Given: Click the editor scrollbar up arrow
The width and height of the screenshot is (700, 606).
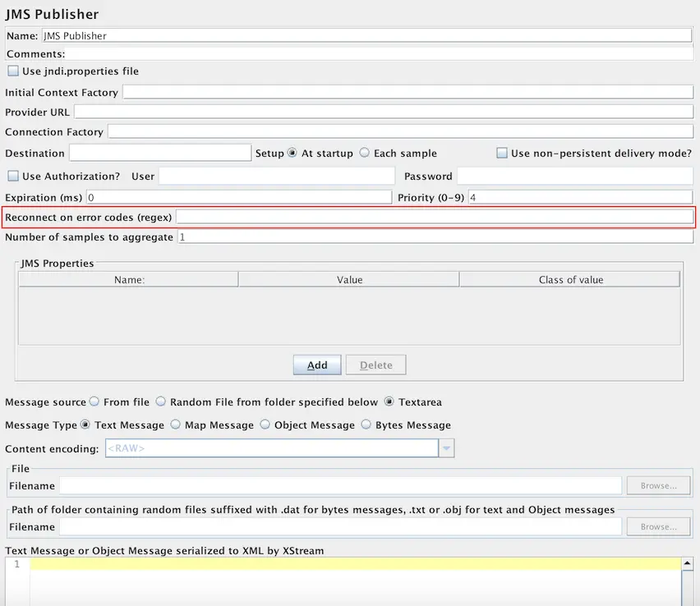Looking at the screenshot, I should (x=688, y=563).
